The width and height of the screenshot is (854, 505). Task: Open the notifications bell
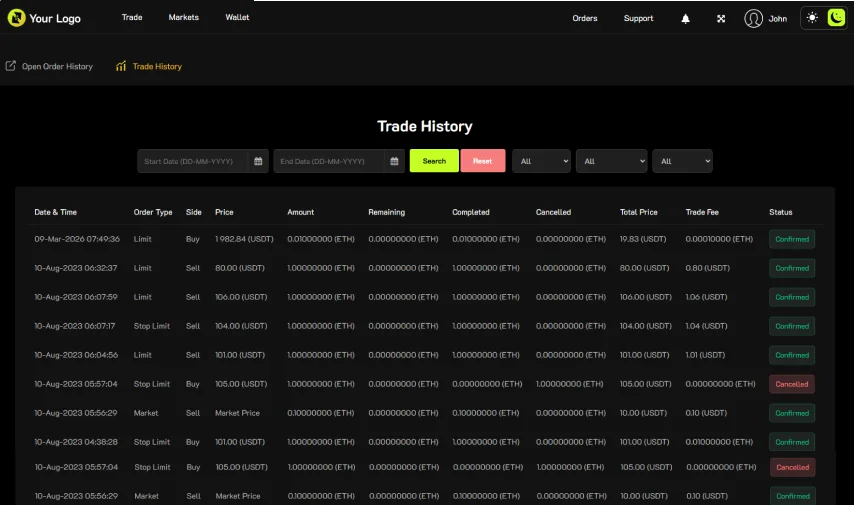(686, 19)
